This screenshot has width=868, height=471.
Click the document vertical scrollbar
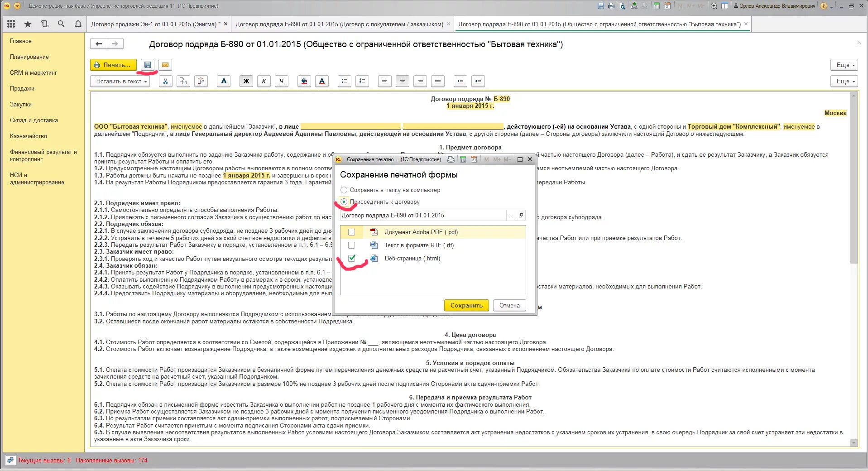click(x=854, y=269)
